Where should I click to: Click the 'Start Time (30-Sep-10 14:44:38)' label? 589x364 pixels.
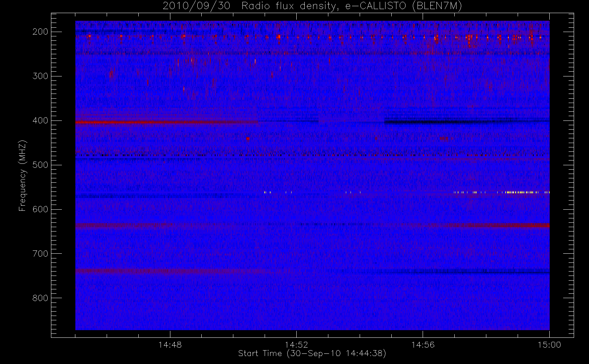click(x=312, y=353)
